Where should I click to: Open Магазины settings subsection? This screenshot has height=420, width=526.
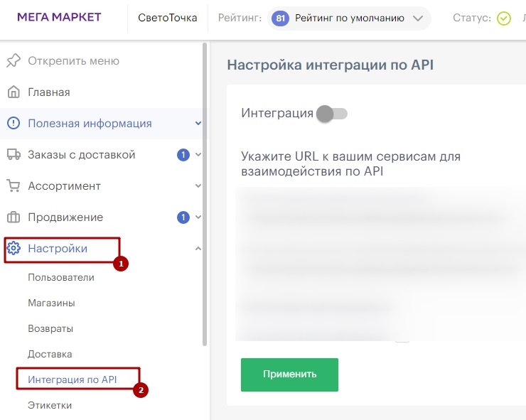[x=51, y=303]
